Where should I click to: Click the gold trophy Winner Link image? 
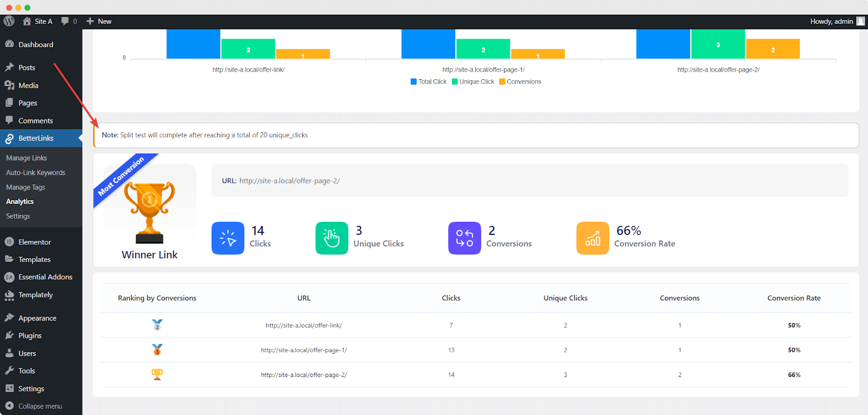(x=149, y=212)
